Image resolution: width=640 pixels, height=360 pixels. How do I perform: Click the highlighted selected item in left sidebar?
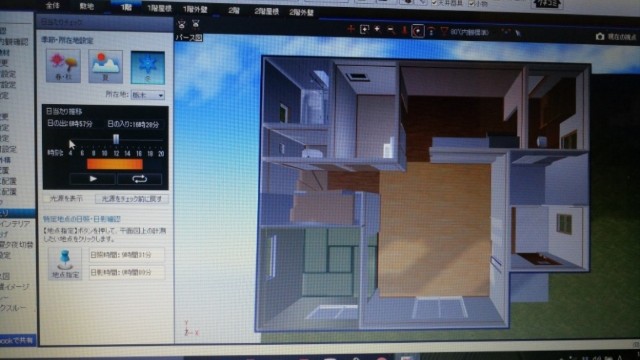coord(18,213)
